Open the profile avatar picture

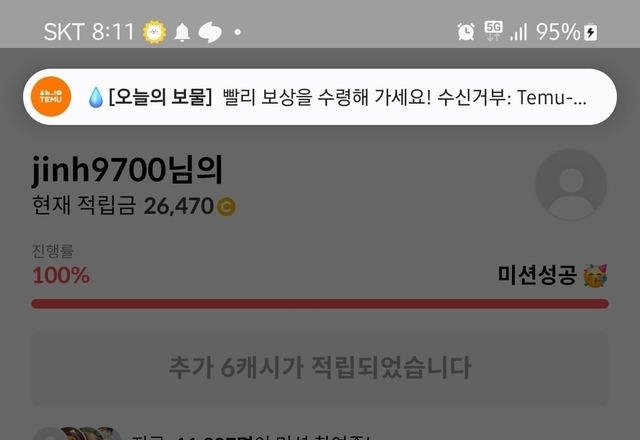tap(571, 184)
